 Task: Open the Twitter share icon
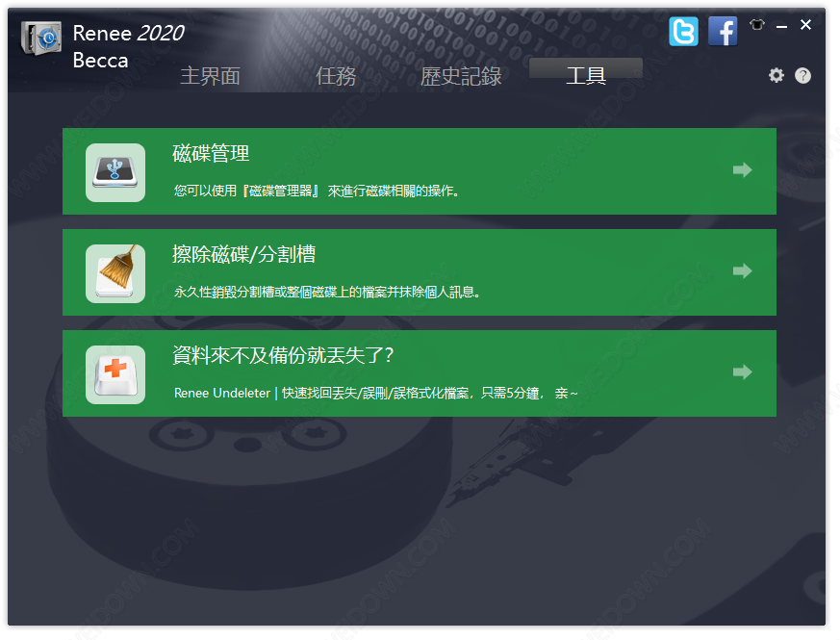click(683, 32)
